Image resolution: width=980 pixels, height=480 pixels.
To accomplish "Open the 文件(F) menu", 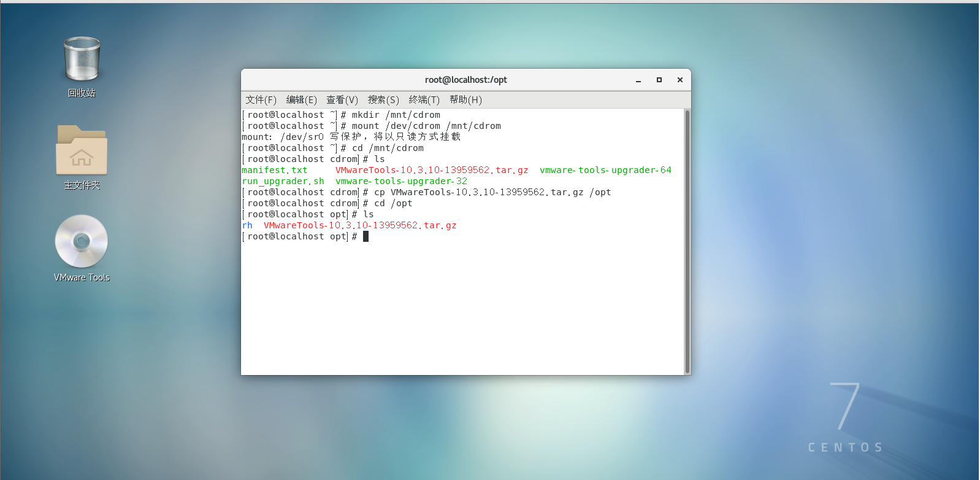I will [x=261, y=99].
